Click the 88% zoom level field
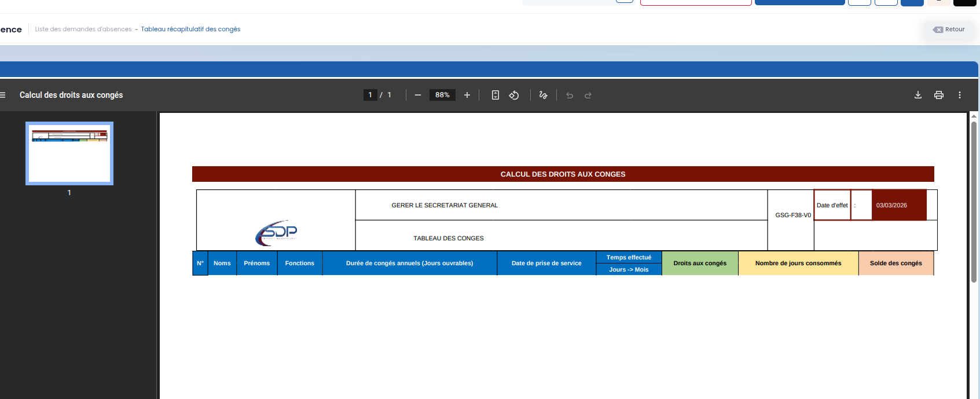This screenshot has height=399, width=980. pyautogui.click(x=442, y=95)
